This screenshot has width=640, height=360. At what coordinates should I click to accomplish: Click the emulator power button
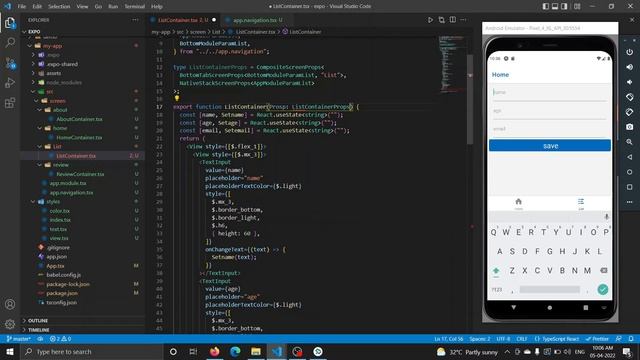coord(629,52)
